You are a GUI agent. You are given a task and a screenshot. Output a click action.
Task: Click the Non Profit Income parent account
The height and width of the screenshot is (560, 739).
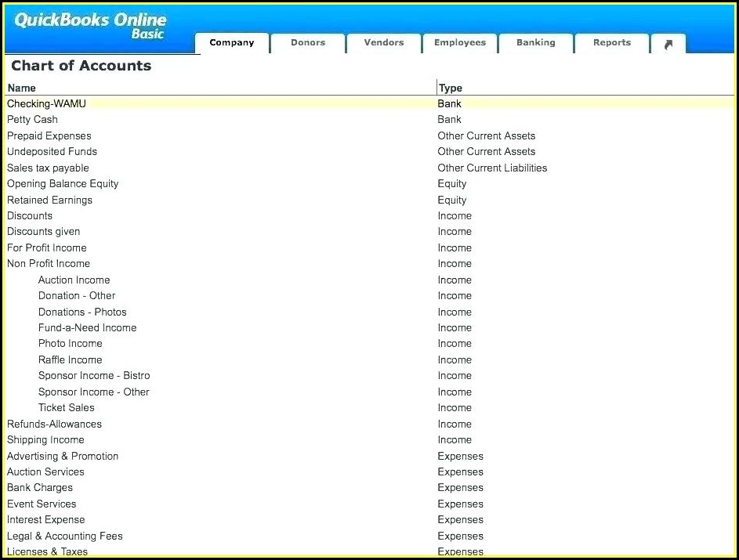click(49, 264)
